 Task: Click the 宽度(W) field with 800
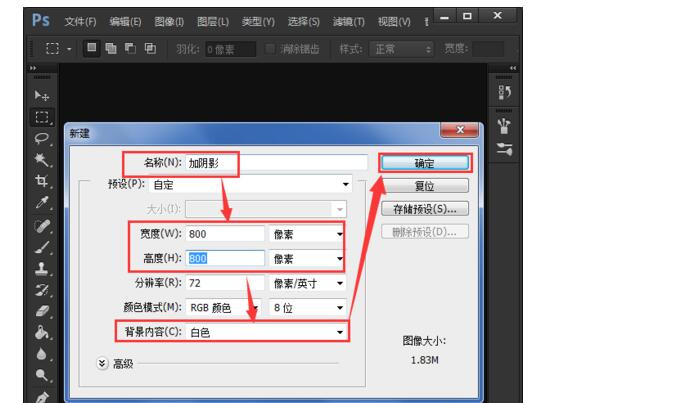[x=225, y=234]
